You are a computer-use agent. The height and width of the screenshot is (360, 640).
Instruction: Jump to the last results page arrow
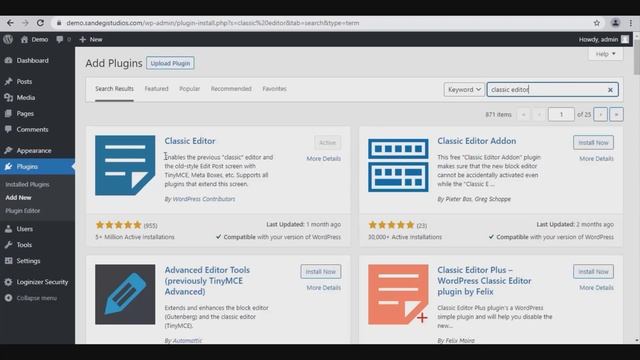(616, 115)
